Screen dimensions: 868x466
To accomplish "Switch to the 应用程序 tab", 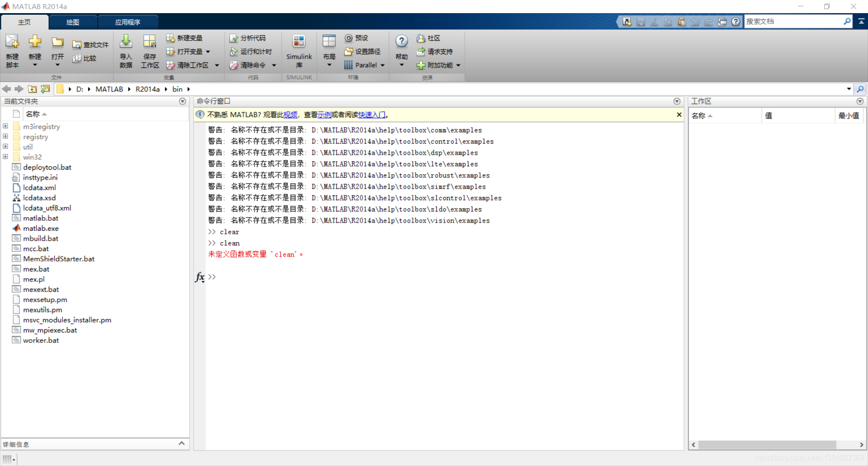I will click(128, 22).
